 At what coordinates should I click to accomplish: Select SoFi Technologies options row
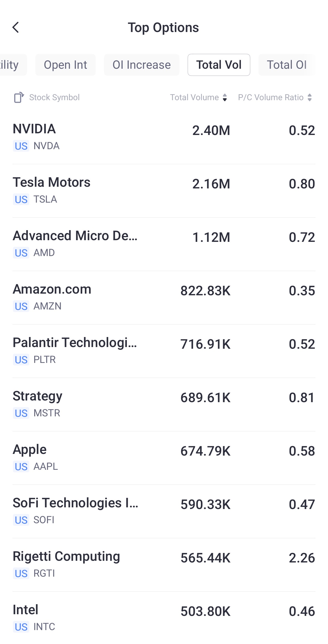pyautogui.click(x=164, y=511)
